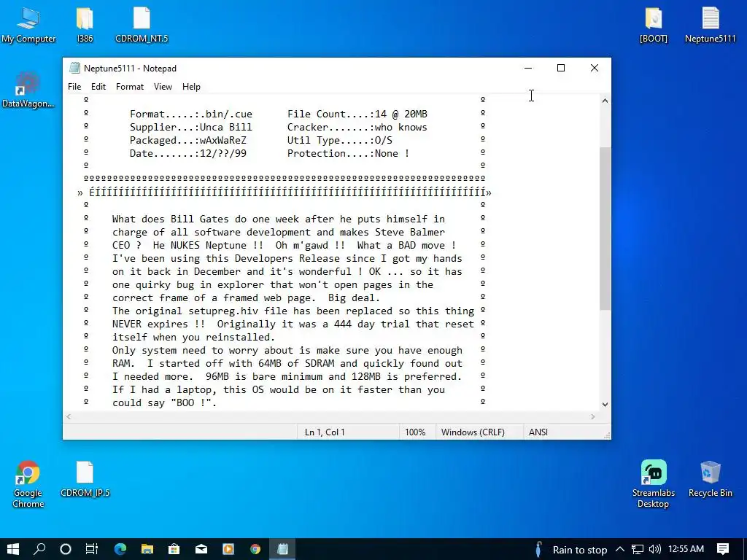
Task: Open the Help menu in Notepad
Action: pos(191,87)
